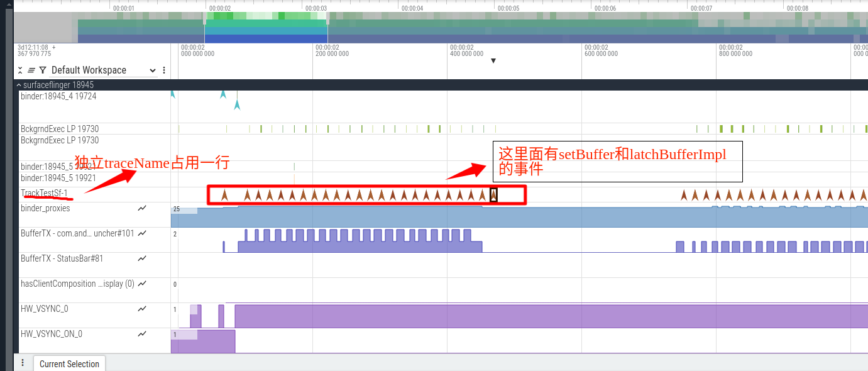Click the purple HW_VSYNC_0 counter area
The width and height of the screenshot is (868, 371).
(551, 316)
